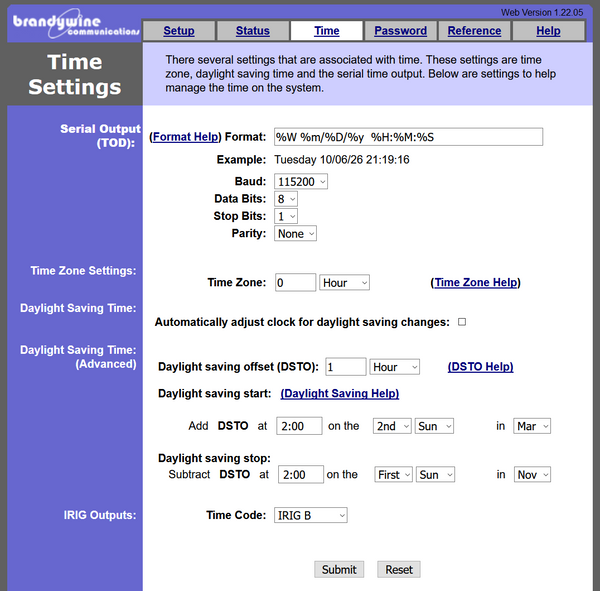Open the daylight stop day Sun dropdown
The image size is (600, 591).
pos(435,475)
